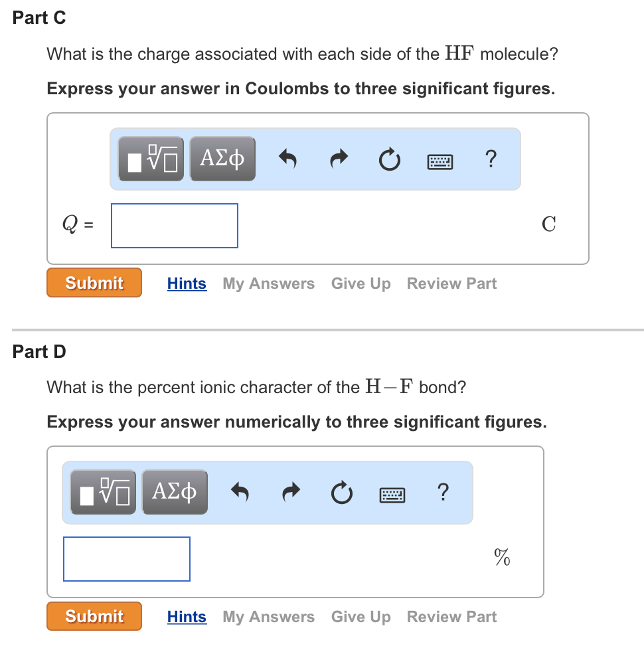Viewport: 644px width, 652px height.
Task: Open the help question mark in Part D
Action: tap(443, 493)
